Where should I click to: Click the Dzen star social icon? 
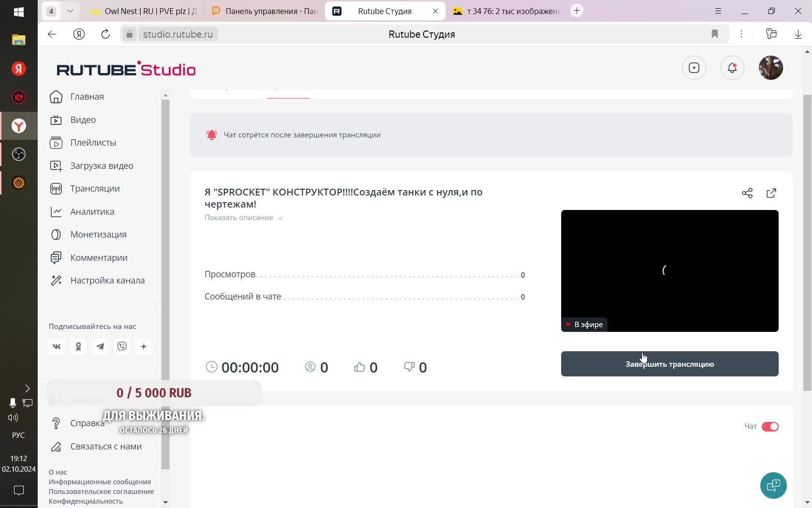click(144, 346)
